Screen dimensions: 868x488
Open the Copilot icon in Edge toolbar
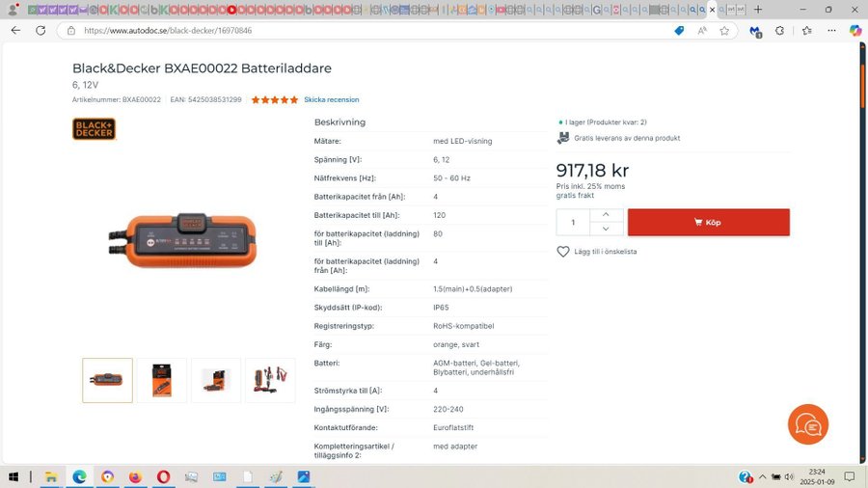pos(854,31)
